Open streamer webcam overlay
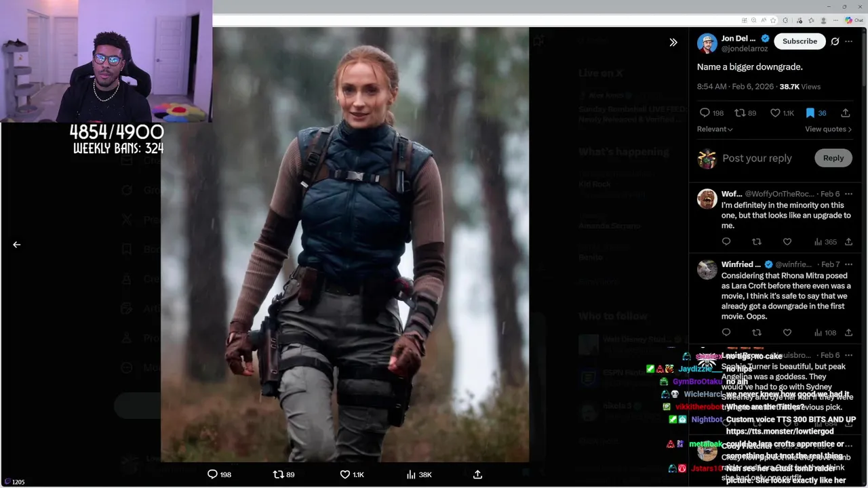 (x=106, y=61)
